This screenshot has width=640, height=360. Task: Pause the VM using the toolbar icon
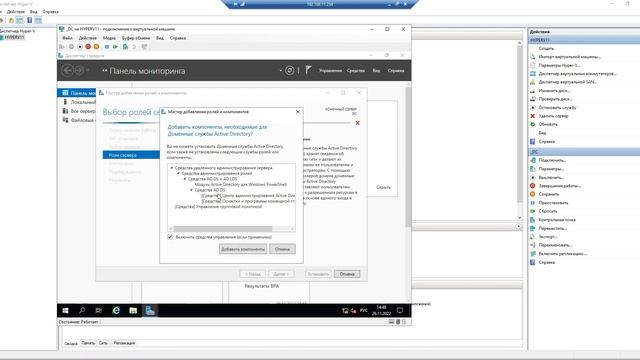click(107, 47)
